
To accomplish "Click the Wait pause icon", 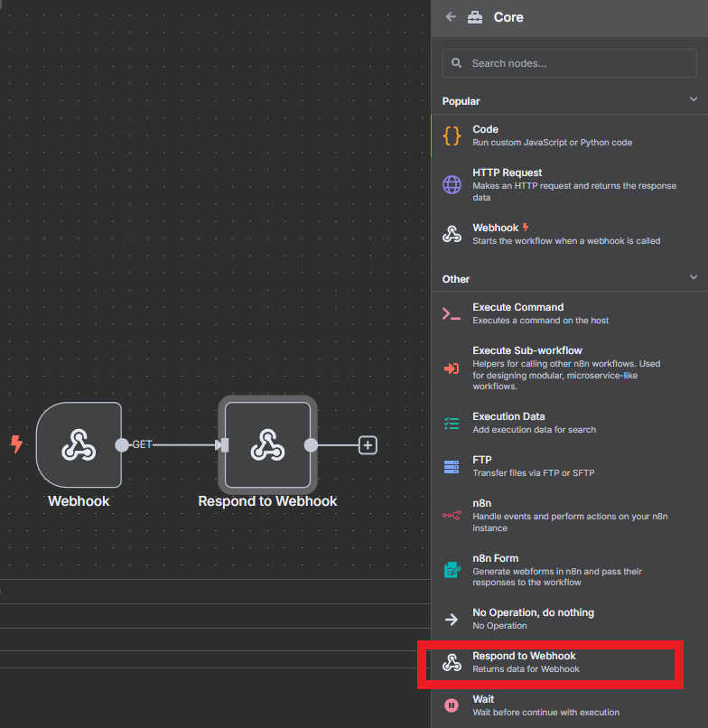I will 452,705.
